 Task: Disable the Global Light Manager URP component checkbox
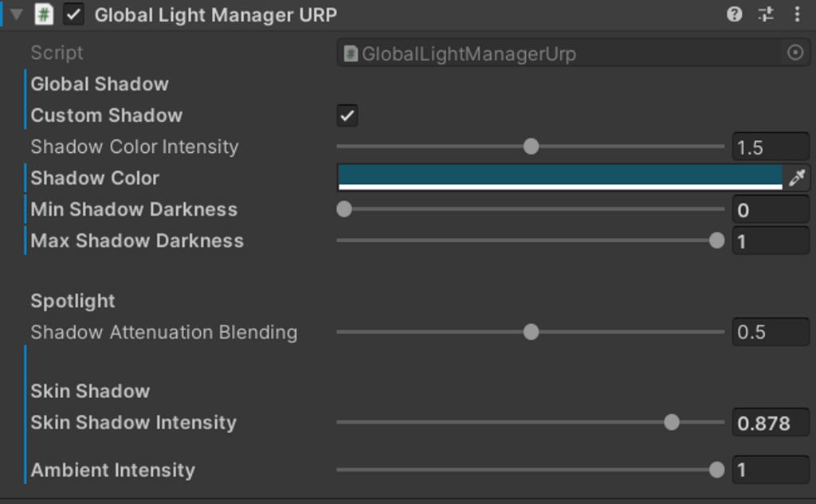coord(73,14)
